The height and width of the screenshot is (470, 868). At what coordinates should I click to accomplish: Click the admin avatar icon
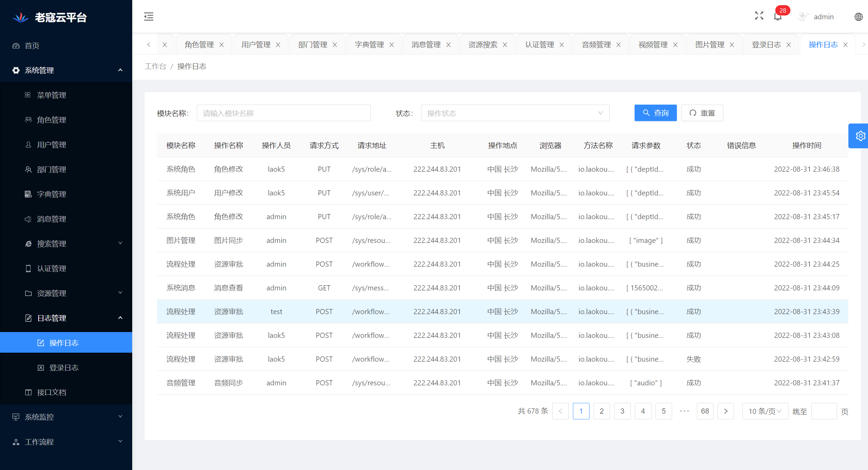[803, 17]
